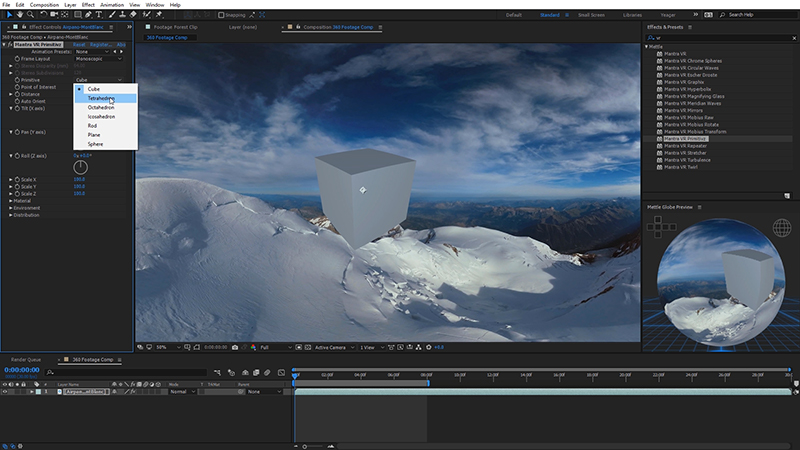Toggle stopwatch for Scale X property
This screenshot has width=800, height=450.
(17, 179)
